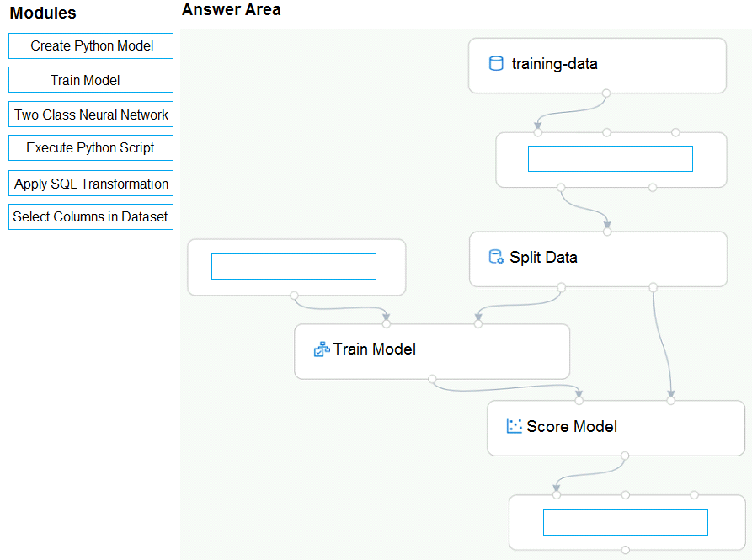Click the Score Model output port
The image size is (752, 560).
pyautogui.click(x=625, y=456)
